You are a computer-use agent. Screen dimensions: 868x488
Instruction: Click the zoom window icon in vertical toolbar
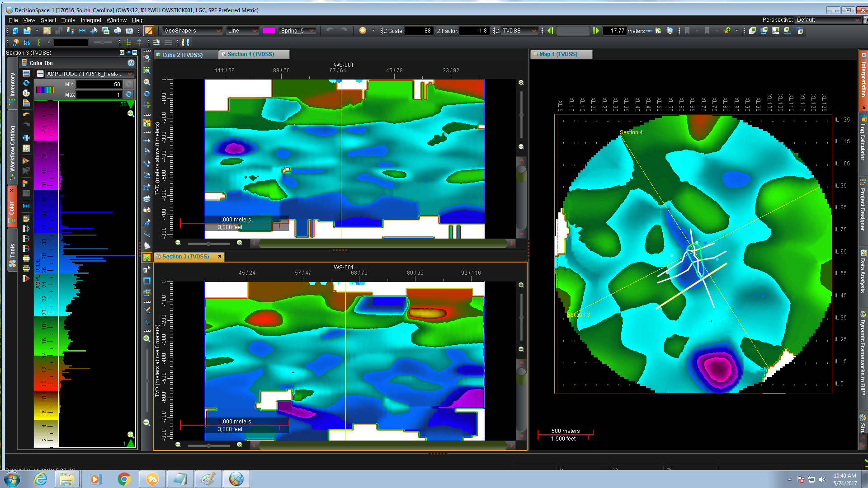147,59
